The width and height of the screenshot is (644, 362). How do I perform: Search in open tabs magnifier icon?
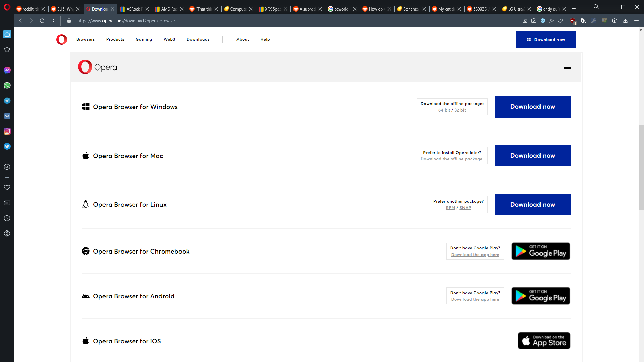(596, 7)
